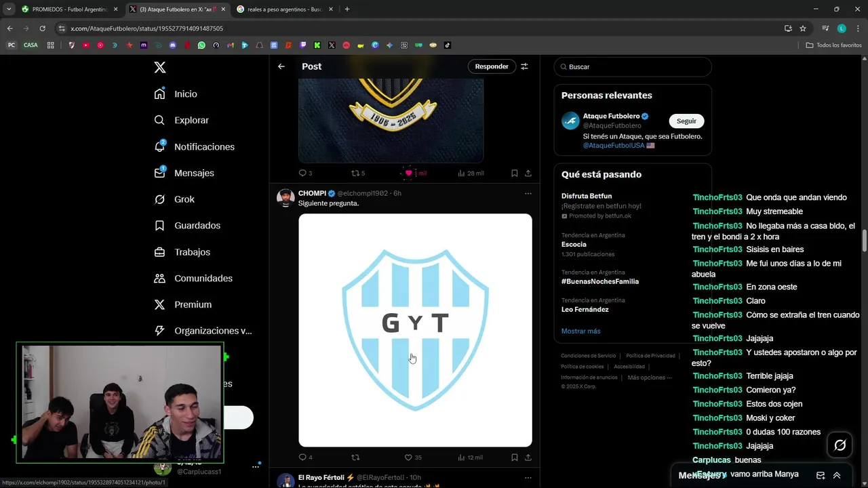Expand the Mensajes drawer

tap(837, 475)
